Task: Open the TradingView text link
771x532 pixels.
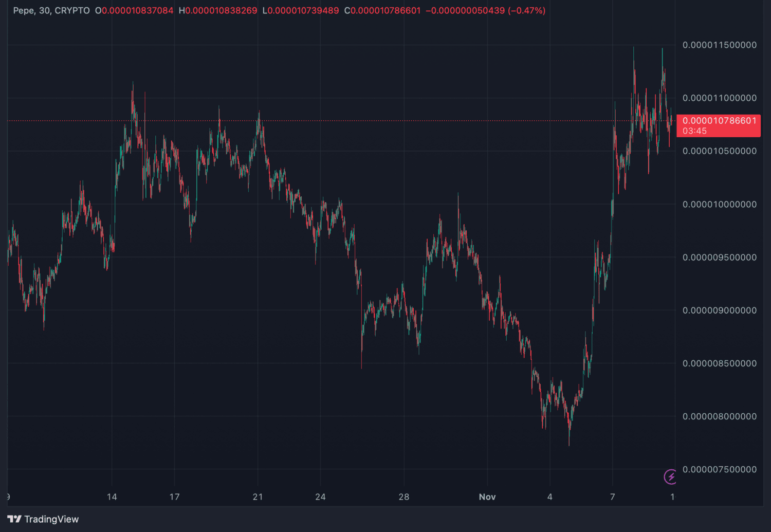Action: pos(51,519)
